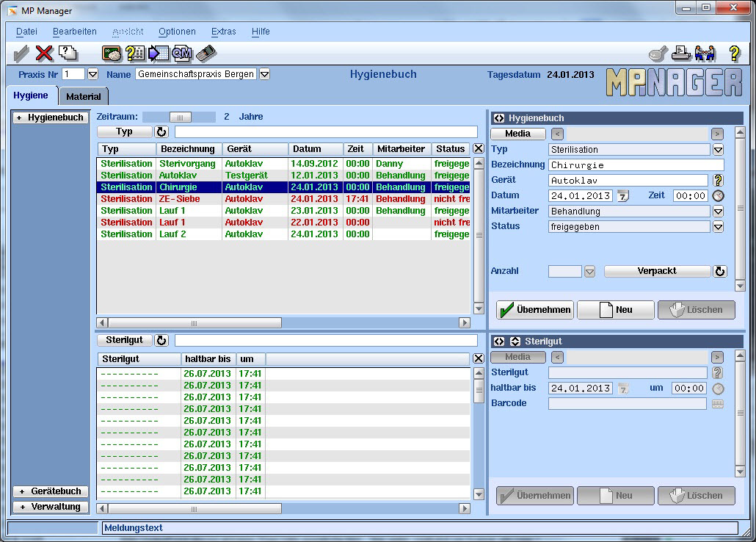The height and width of the screenshot is (542, 756).
Task: Expand the Gerätebuch sidebar section
Action: tap(51, 491)
